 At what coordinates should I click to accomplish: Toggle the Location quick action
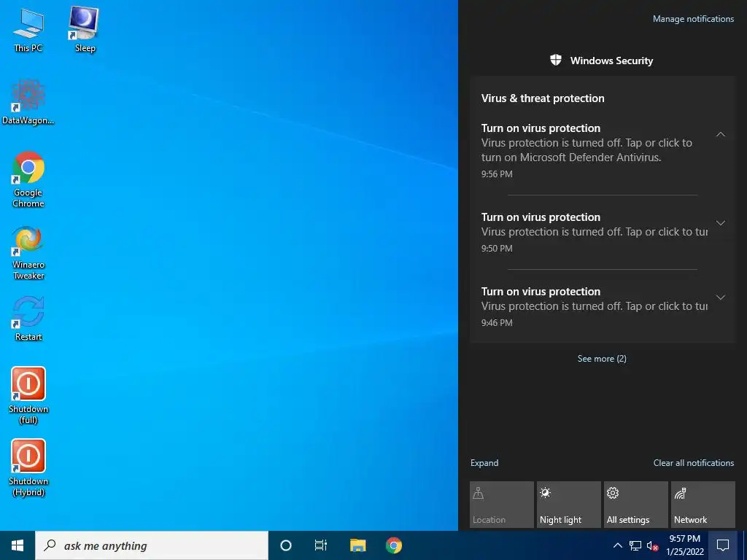(x=502, y=505)
